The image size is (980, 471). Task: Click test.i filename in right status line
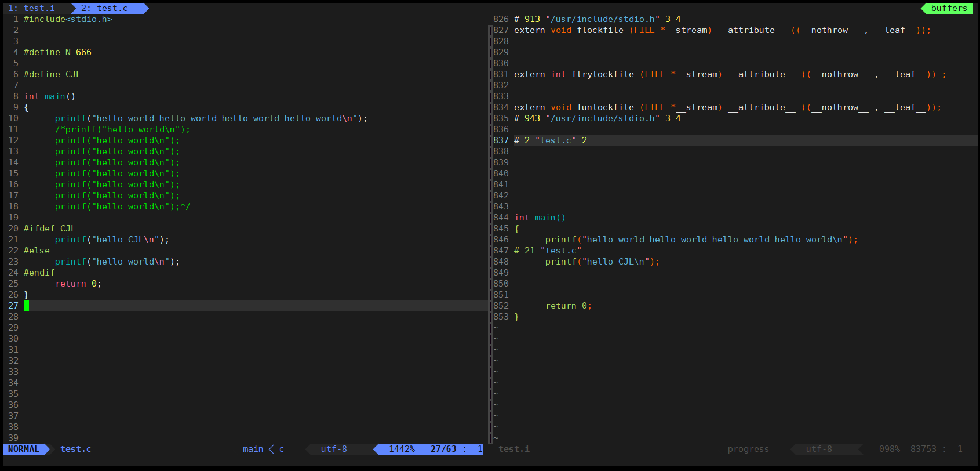(514, 449)
